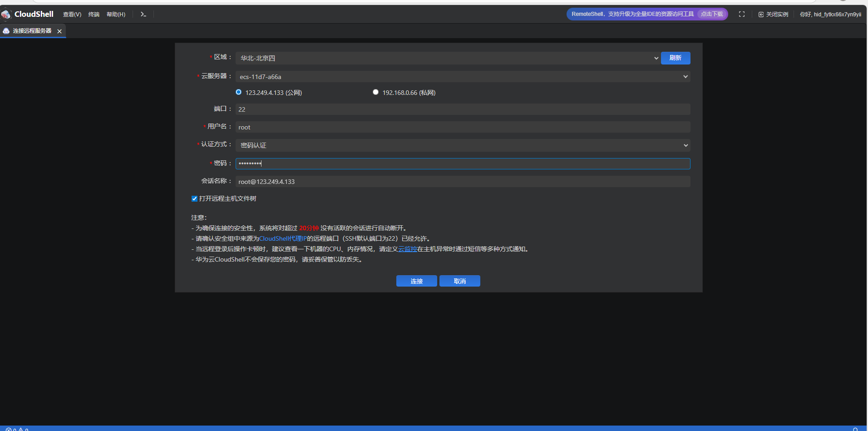Open the CloudShell代理IP link

pyautogui.click(x=283, y=238)
